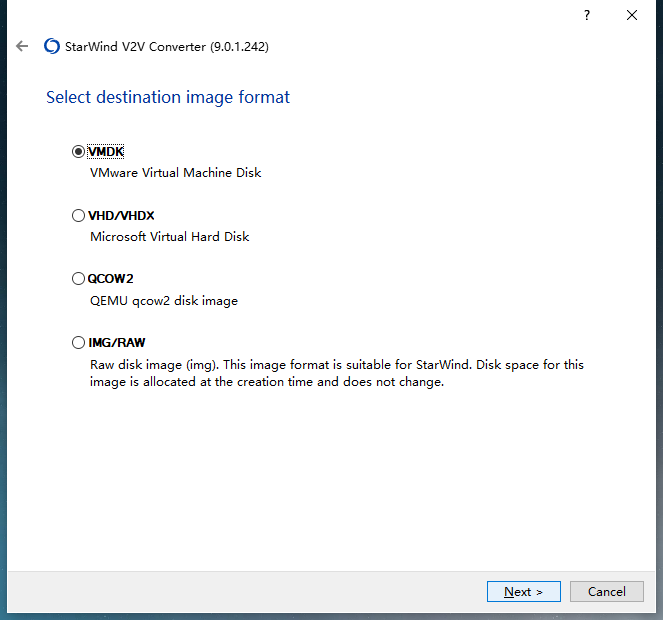This screenshot has height=620, width=663.
Task: Pick the QCOW2 radio button
Action: click(78, 279)
